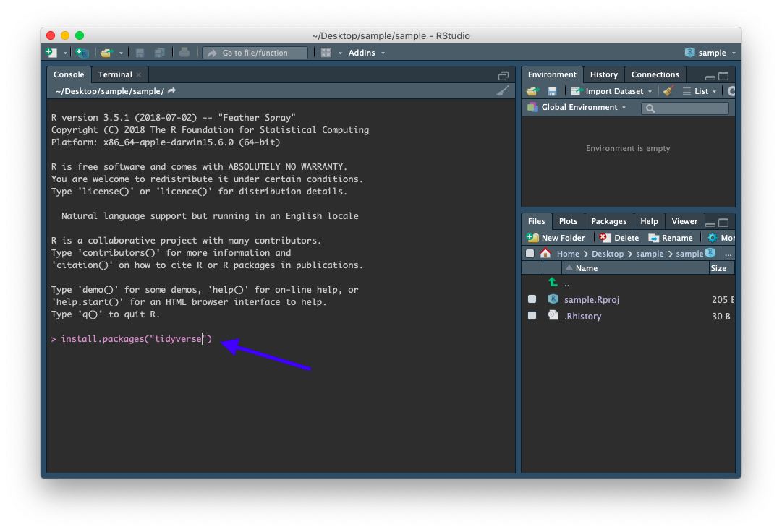Click the New File toolbar icon
Viewport: 782px width, 532px height.
pyautogui.click(x=51, y=53)
